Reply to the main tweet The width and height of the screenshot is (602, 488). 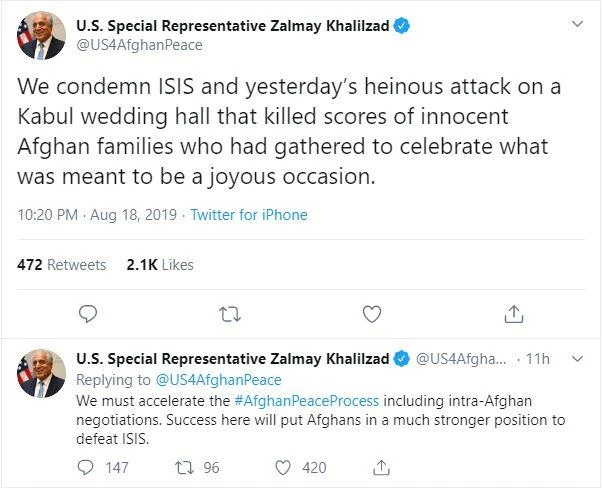pos(88,314)
